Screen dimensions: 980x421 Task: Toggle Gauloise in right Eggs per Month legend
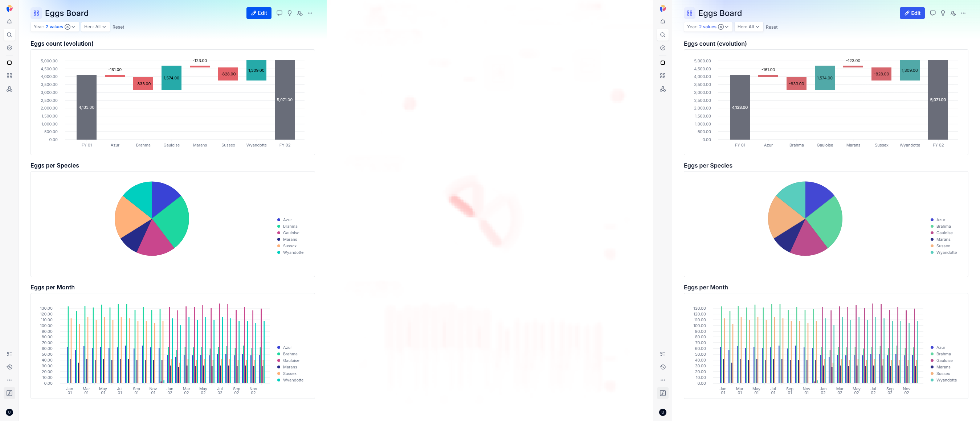coord(941,360)
